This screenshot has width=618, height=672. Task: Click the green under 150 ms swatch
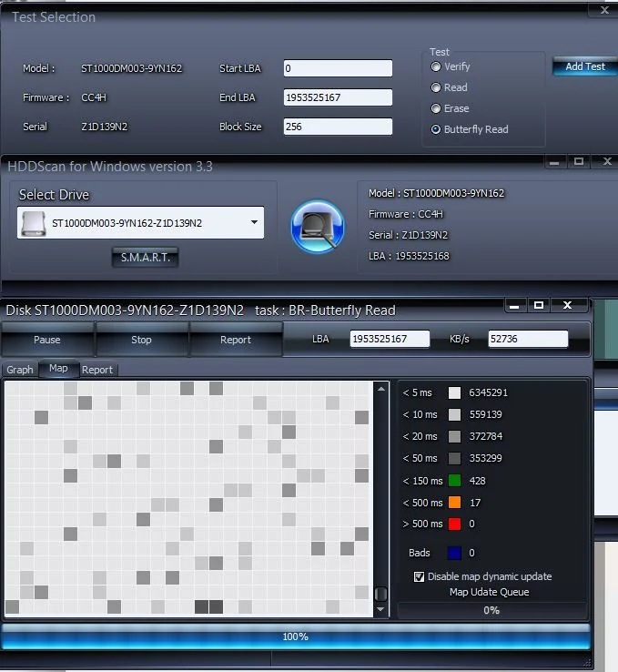click(x=454, y=481)
